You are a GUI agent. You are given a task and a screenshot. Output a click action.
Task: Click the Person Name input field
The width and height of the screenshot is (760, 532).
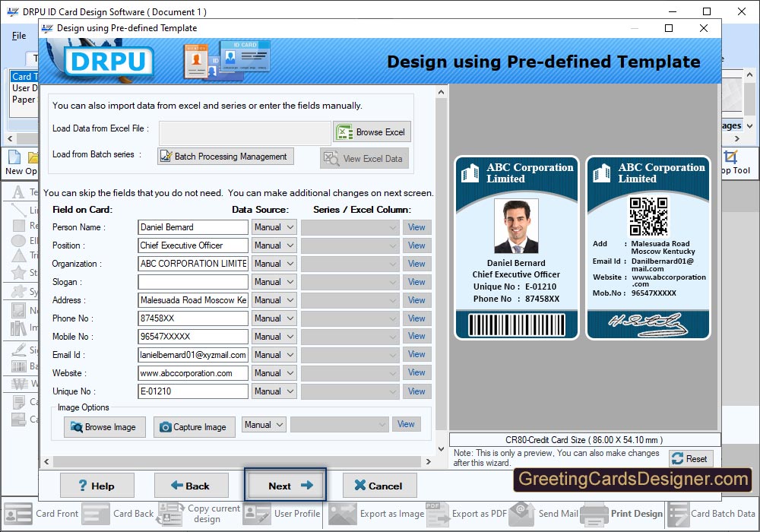(193, 227)
